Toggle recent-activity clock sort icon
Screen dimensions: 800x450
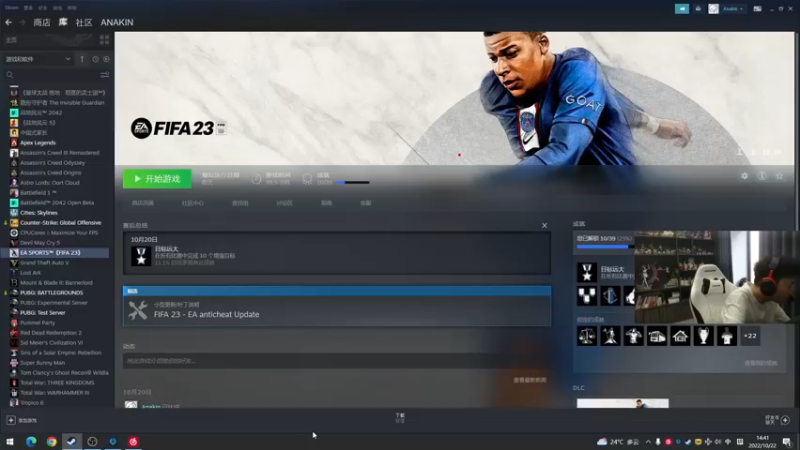coord(95,59)
